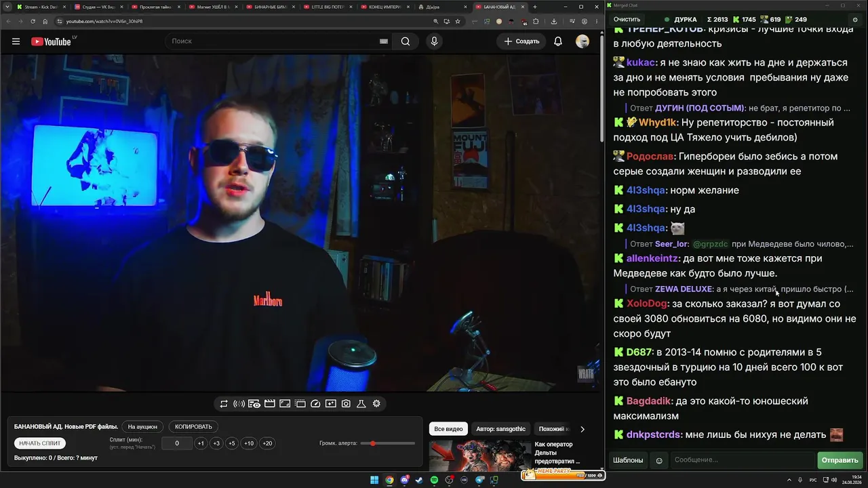Screen dimensions: 868x488
Task: Switch to the Проклятая тайна tab
Action: (156, 7)
